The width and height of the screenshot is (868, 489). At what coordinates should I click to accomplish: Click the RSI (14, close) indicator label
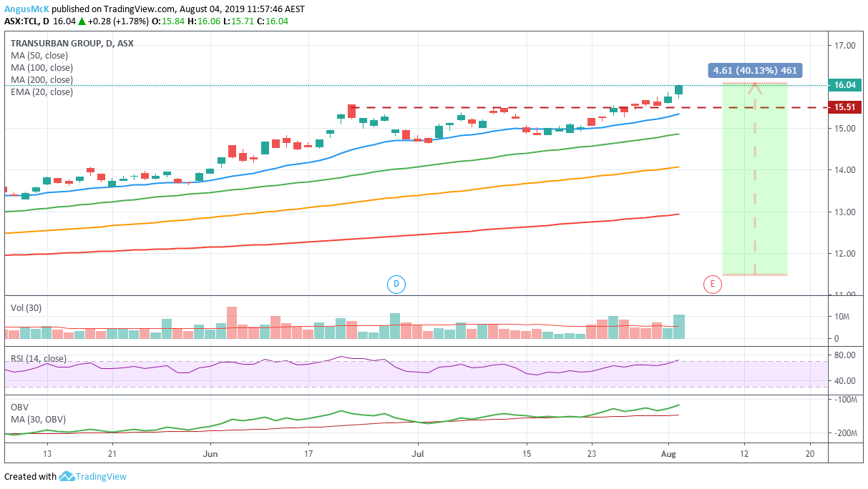point(39,358)
